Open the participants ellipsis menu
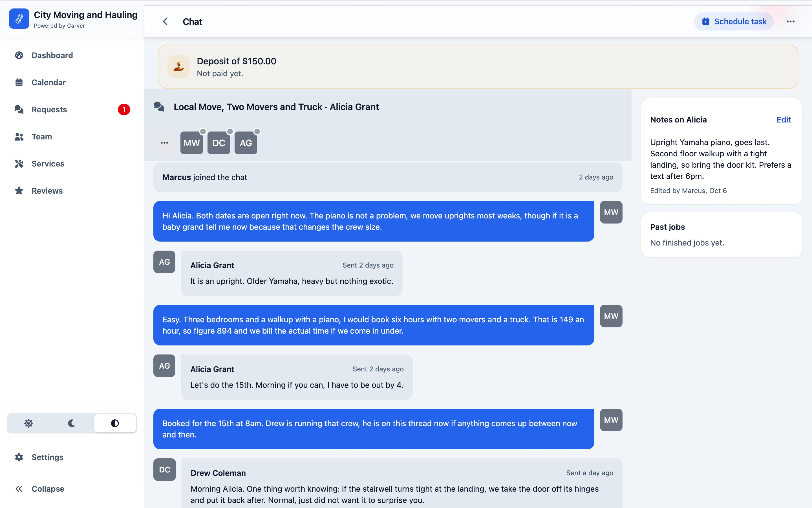Viewport: 812px width, 508px height. click(x=164, y=143)
